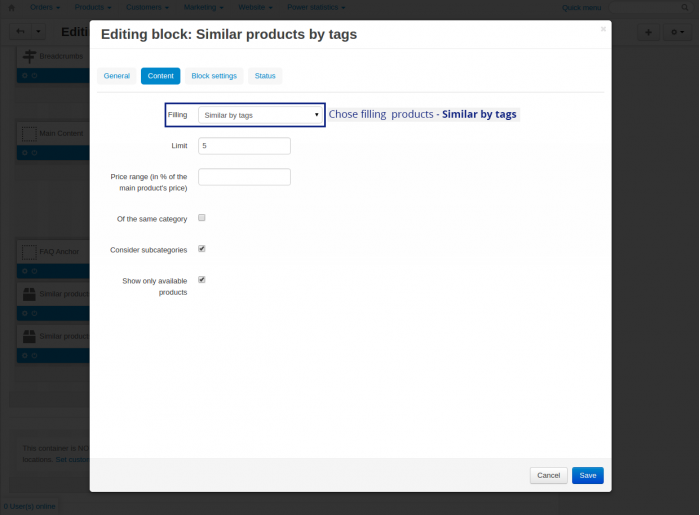Click the FAQ Anchor block icon
The image size is (700, 515).
(29, 252)
